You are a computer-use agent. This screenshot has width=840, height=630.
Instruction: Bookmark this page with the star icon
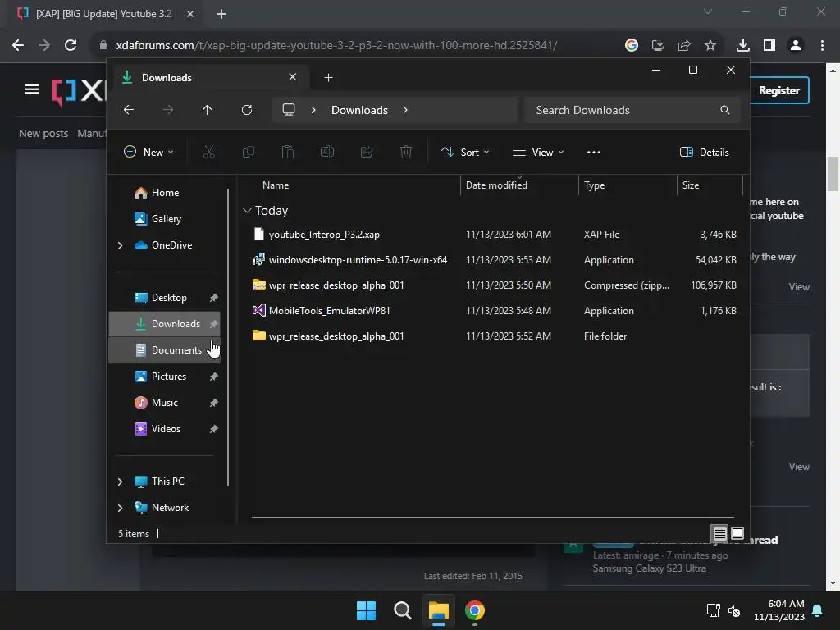tap(710, 46)
